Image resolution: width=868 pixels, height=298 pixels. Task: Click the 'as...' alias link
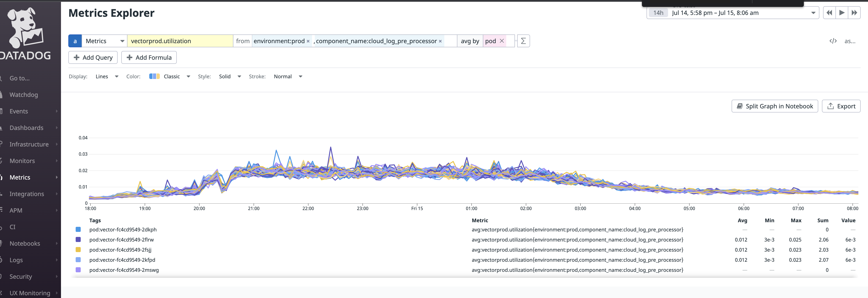click(x=850, y=41)
